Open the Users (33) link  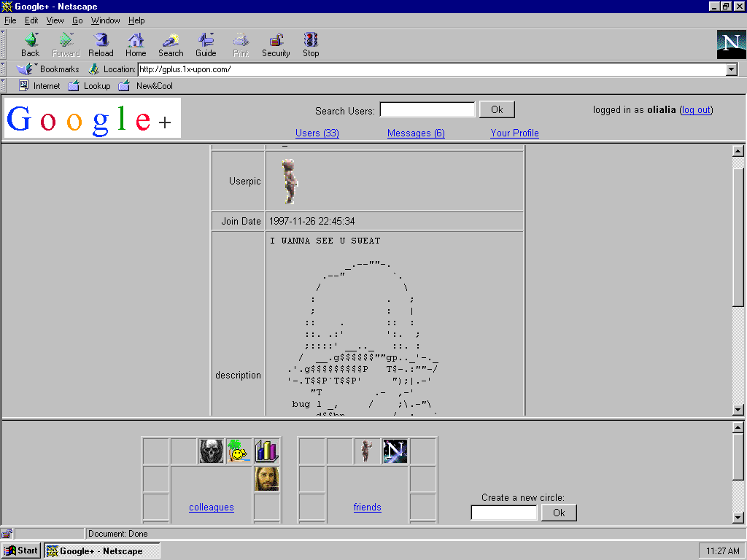(317, 133)
